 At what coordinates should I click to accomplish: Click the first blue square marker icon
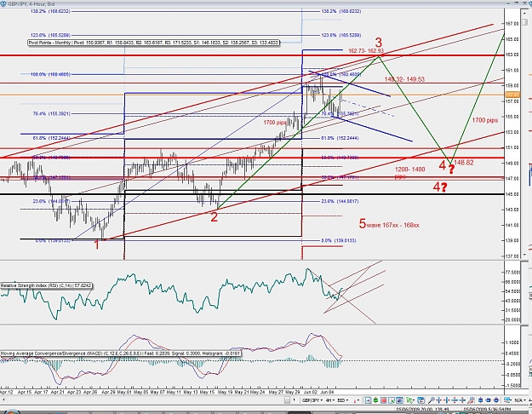pyautogui.click(x=480, y=400)
